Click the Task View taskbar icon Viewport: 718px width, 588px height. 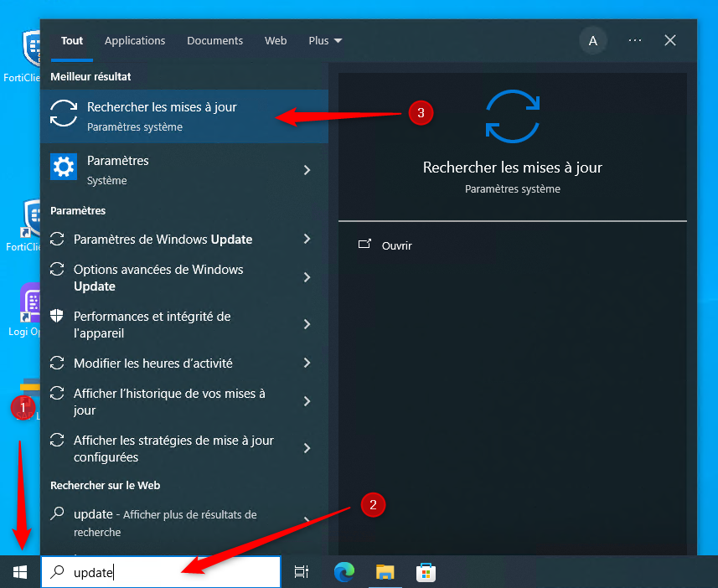302,572
